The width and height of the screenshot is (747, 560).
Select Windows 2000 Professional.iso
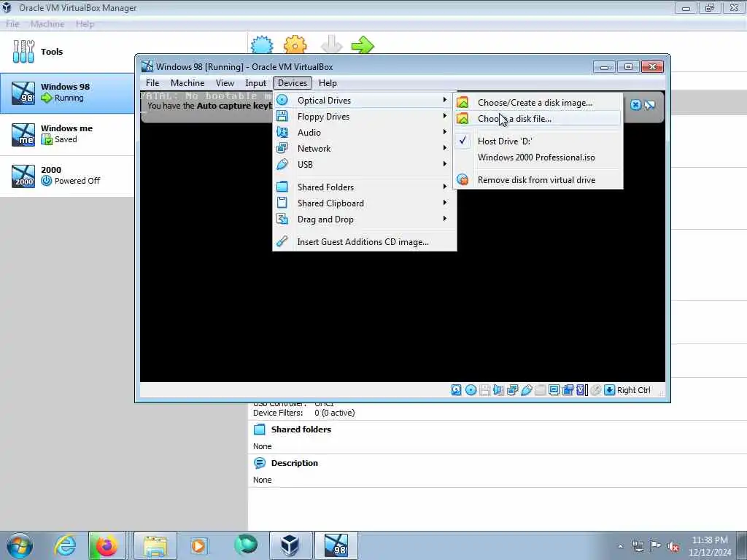tap(538, 157)
